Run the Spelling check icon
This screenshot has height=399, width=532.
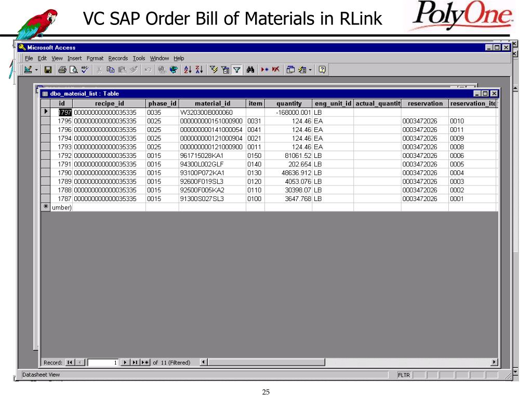click(x=85, y=70)
